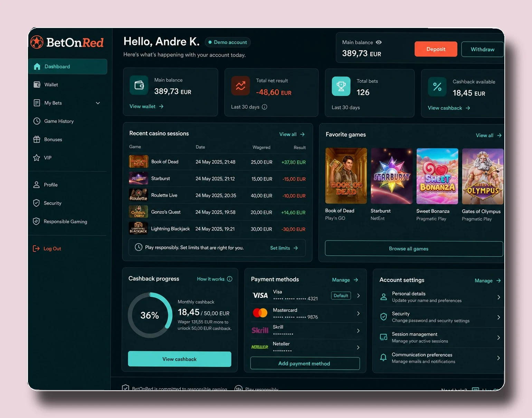Click the Cashback percent icon

coord(437,87)
